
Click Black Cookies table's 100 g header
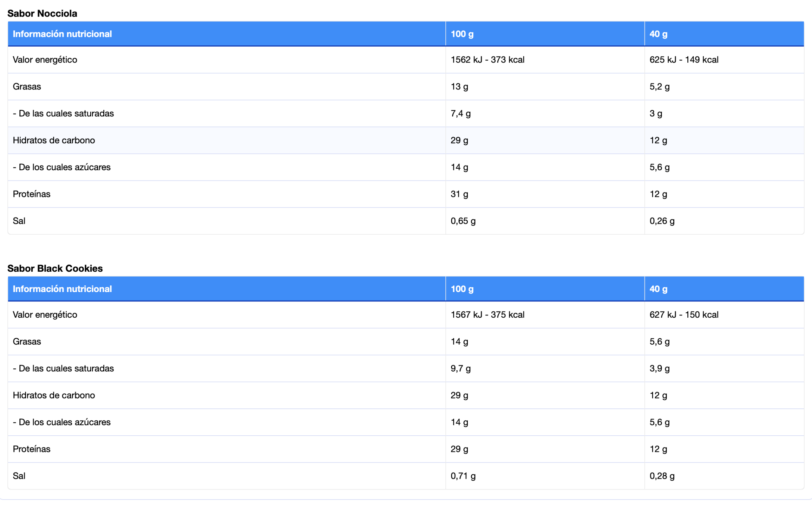462,289
